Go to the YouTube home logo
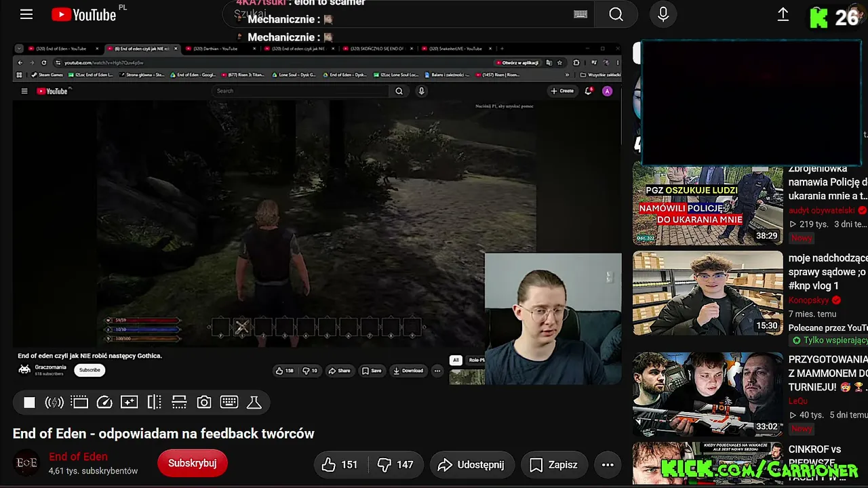 83,14
